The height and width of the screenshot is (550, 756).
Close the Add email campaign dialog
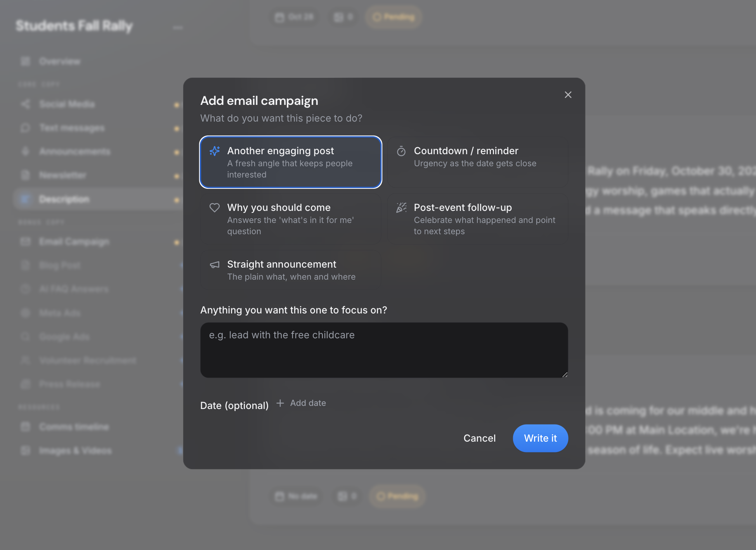[568, 95]
